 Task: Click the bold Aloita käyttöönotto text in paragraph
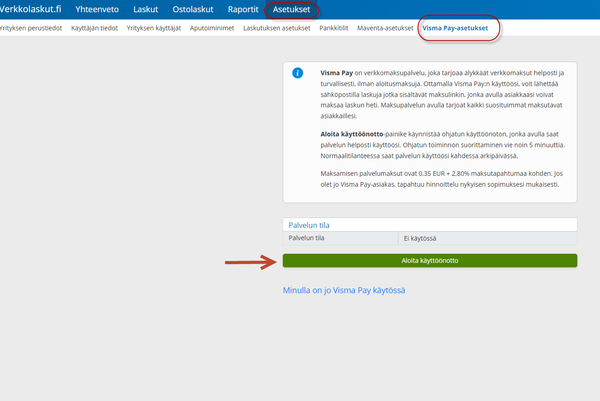click(352, 134)
